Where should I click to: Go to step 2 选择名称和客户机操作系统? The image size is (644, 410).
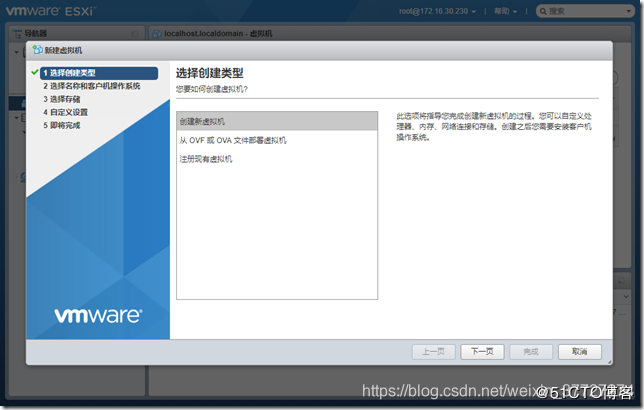92,86
